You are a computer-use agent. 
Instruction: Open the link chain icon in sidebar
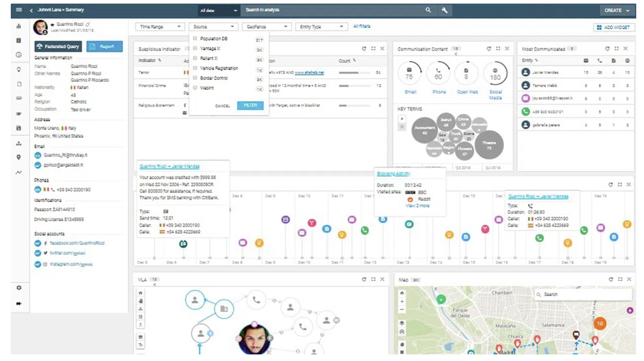tap(19, 98)
